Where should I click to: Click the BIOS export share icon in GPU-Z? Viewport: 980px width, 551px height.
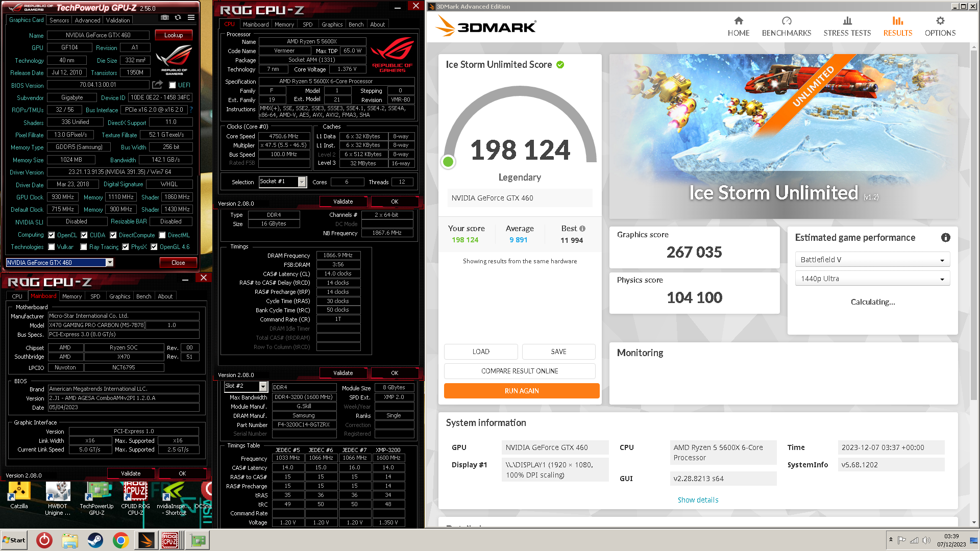[x=158, y=85]
